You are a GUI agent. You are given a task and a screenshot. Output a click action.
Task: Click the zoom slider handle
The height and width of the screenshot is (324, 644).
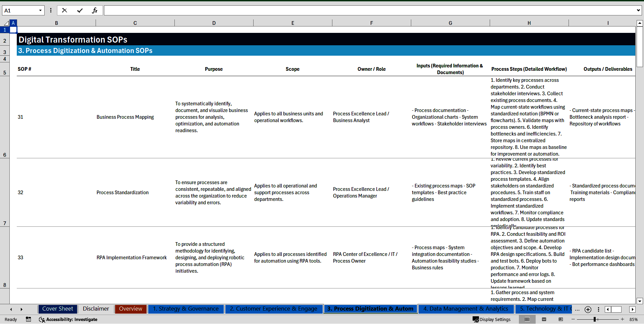click(x=594, y=319)
